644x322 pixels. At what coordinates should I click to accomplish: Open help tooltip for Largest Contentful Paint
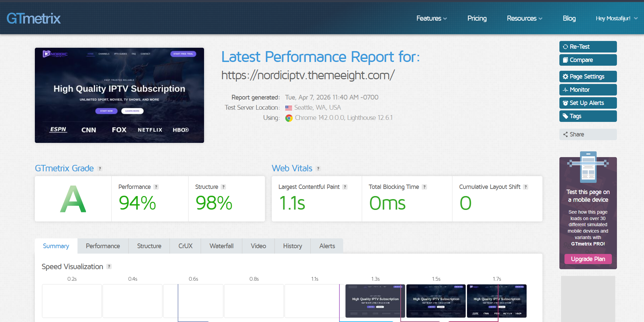(345, 187)
